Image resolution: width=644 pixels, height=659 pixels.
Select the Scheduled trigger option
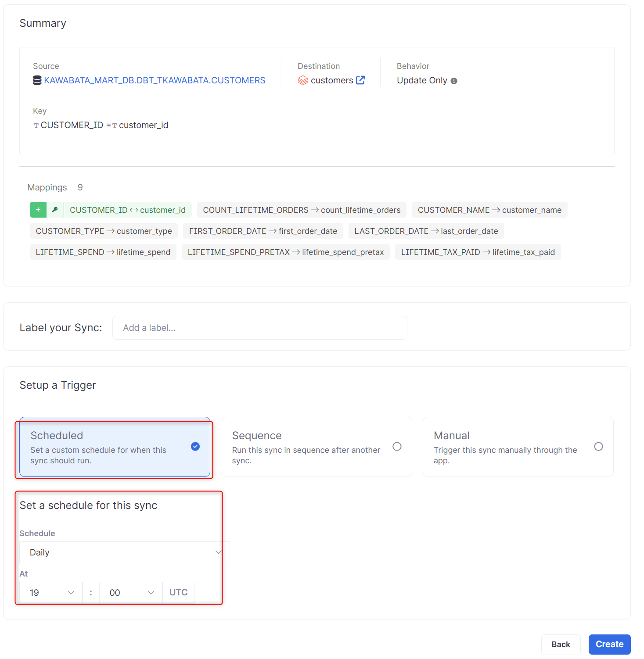click(x=115, y=447)
